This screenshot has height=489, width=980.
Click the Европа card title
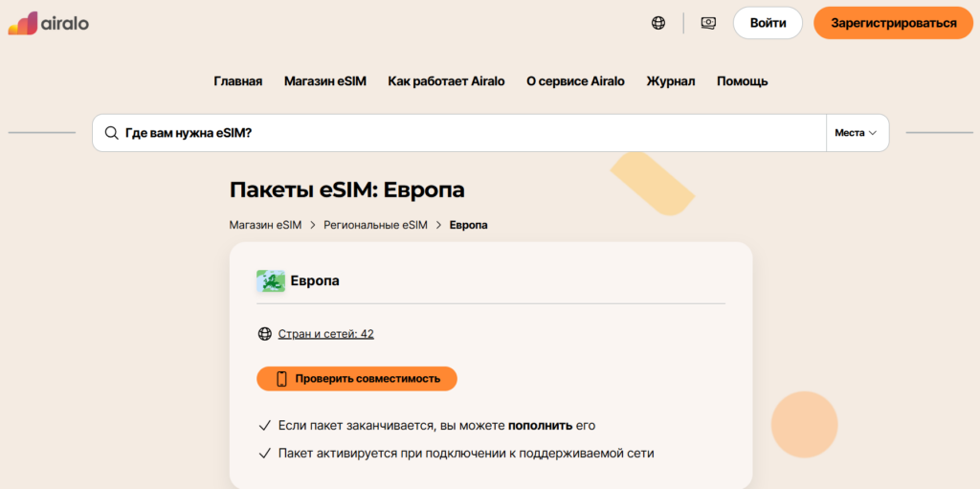click(315, 281)
